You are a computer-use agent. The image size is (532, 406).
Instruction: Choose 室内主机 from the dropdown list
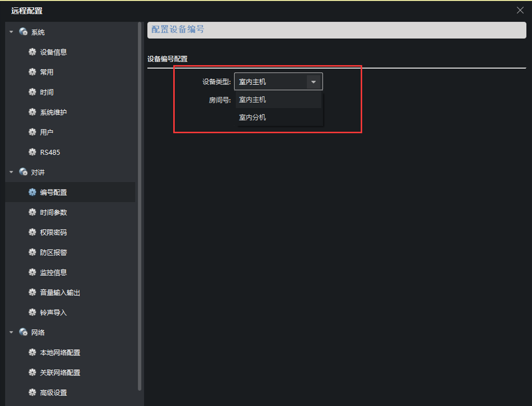click(x=278, y=99)
